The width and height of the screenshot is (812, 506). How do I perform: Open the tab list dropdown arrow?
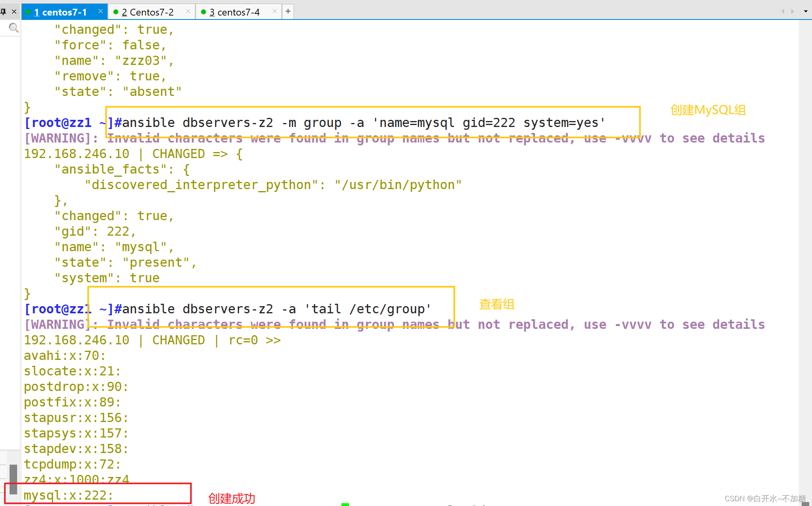click(806, 12)
